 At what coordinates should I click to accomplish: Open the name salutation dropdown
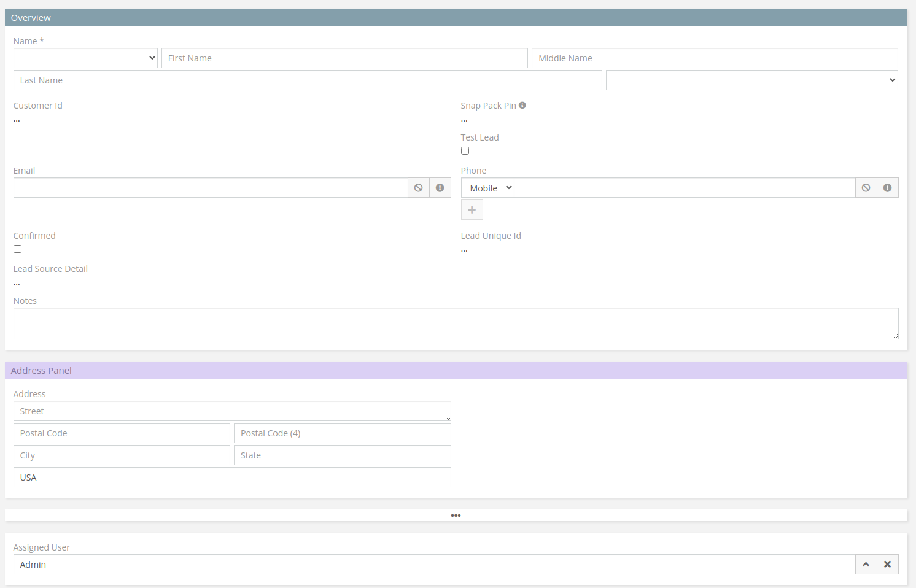pos(85,58)
